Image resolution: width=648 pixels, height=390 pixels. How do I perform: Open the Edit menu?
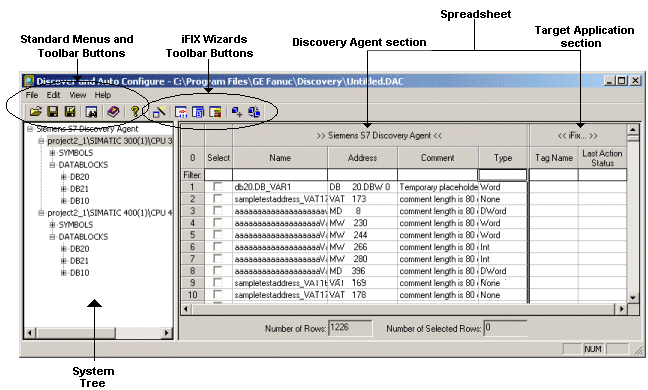53,95
